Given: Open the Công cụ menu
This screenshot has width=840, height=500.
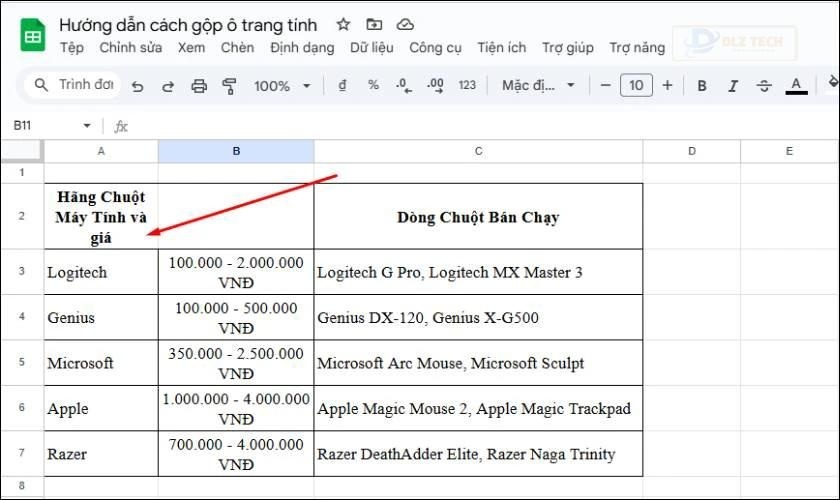Looking at the screenshot, I should pos(435,48).
